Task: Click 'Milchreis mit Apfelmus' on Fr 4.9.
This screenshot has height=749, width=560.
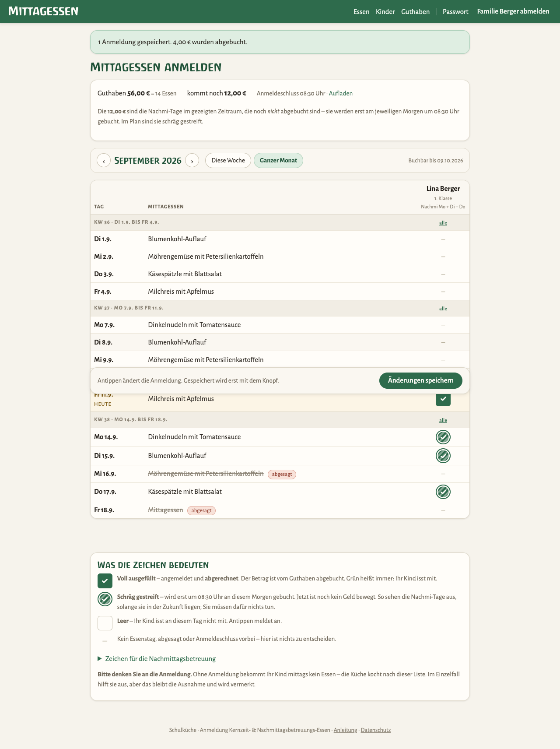Action: [x=181, y=292]
